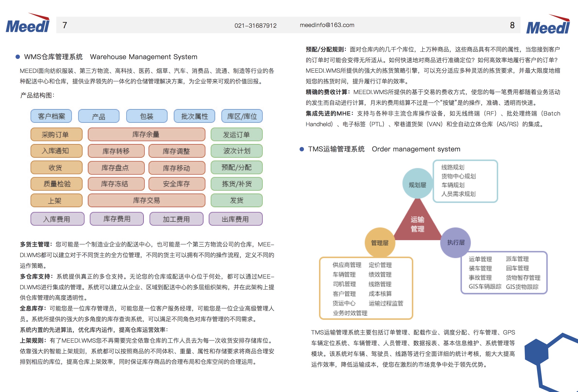Click 线路规划 in the planning box
The height and width of the screenshot is (392, 578).
(453, 167)
